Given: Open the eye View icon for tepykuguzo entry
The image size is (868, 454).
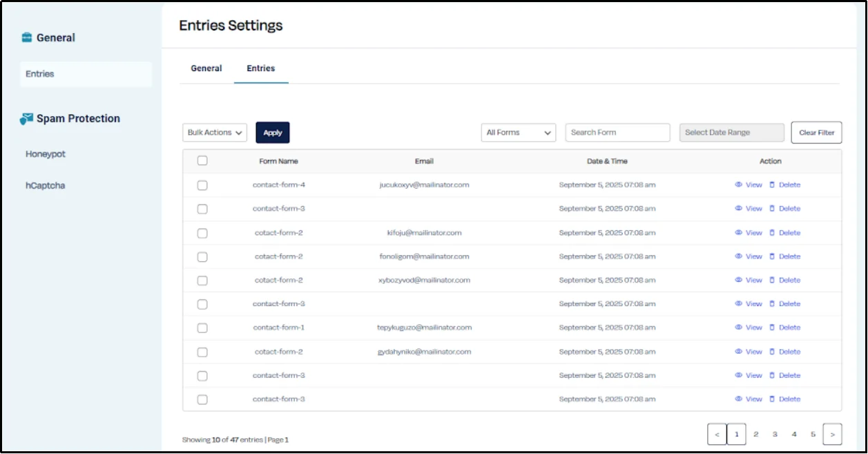Looking at the screenshot, I should (737, 327).
